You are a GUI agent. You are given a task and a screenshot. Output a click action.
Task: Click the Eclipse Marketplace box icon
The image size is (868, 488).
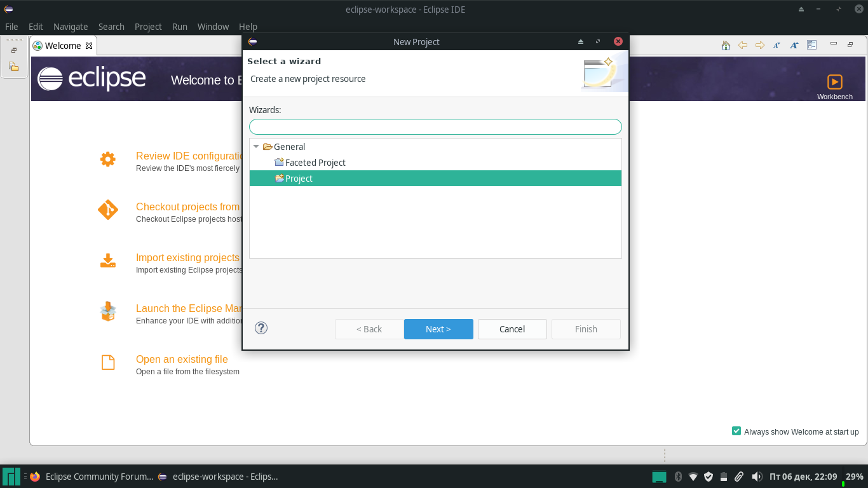[108, 311]
